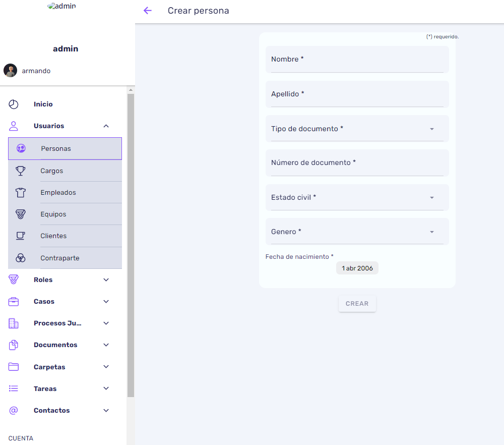
Task: Click the Tareas menu label
Action: coord(45,388)
